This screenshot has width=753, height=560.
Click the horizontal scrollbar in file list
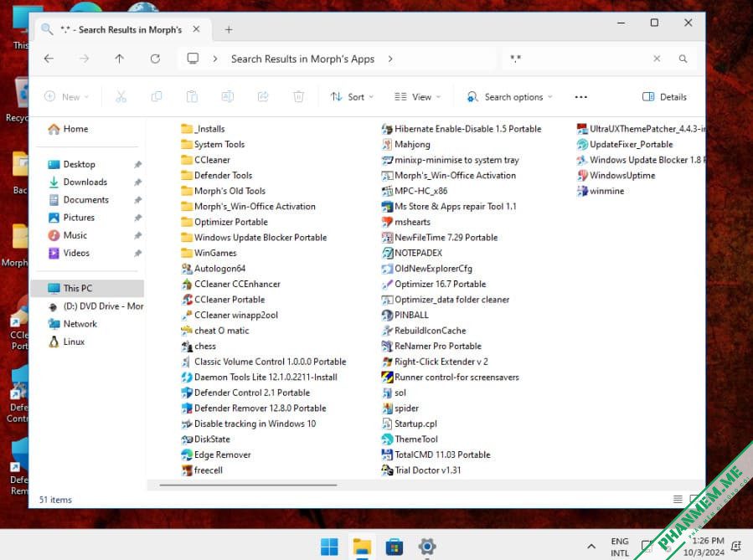click(248, 486)
